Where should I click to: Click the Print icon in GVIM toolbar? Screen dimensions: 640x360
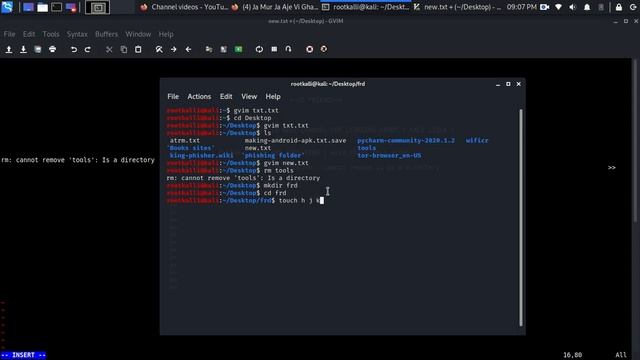tap(53, 49)
